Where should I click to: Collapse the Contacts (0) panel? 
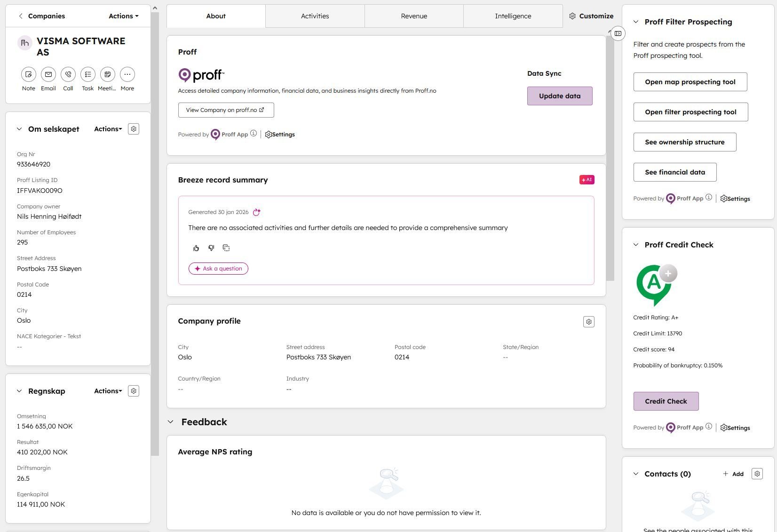click(636, 474)
